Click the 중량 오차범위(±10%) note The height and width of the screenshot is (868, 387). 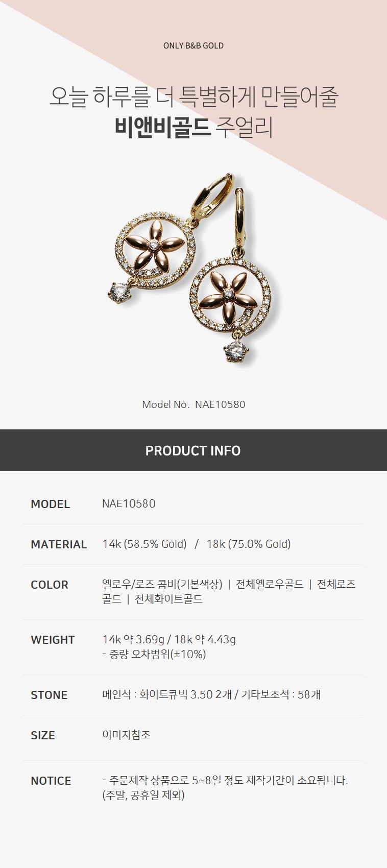154,654
